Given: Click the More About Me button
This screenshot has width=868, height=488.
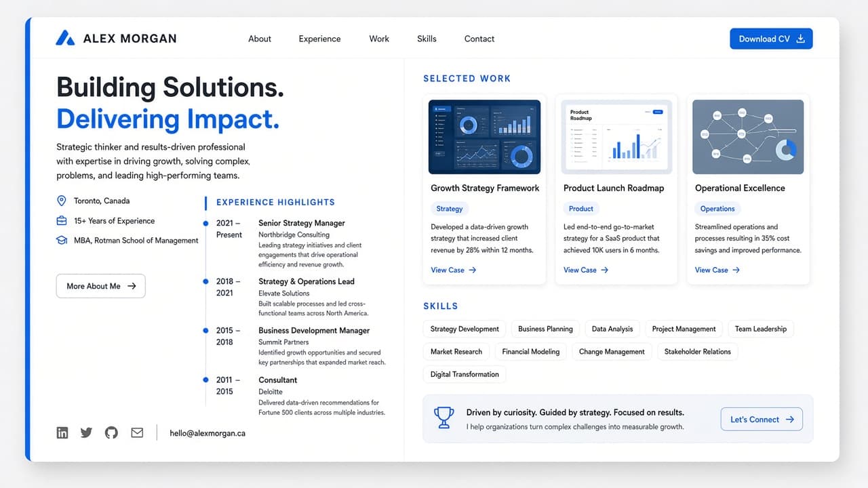Looking at the screenshot, I should click(100, 286).
